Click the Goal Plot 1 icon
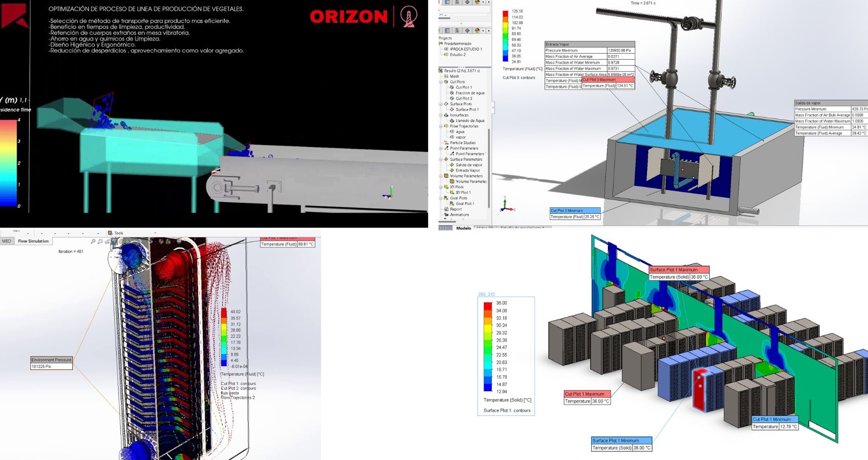The height and width of the screenshot is (460, 868). click(x=452, y=204)
